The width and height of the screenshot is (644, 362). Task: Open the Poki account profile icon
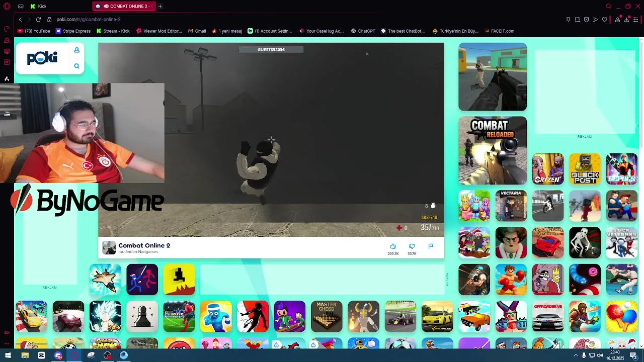[76, 50]
